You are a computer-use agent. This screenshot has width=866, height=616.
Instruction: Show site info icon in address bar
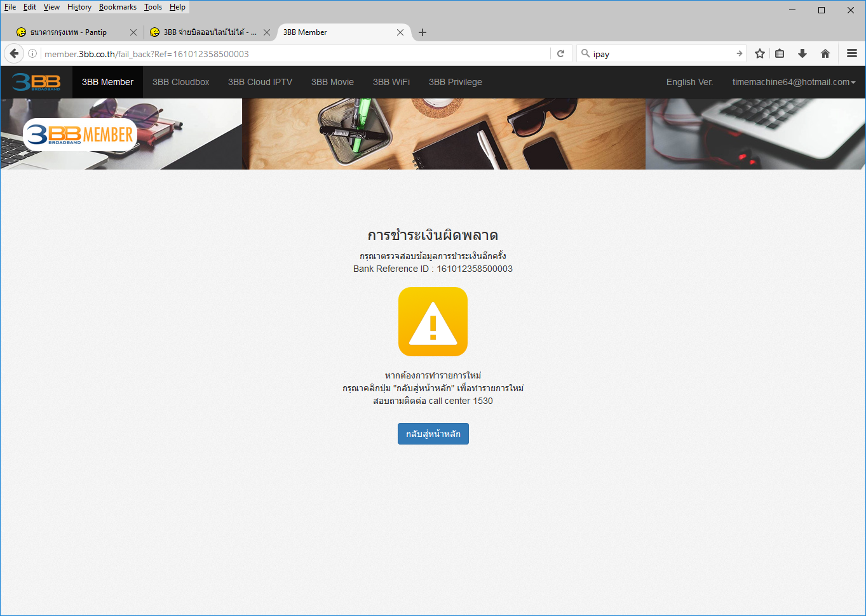click(x=32, y=54)
